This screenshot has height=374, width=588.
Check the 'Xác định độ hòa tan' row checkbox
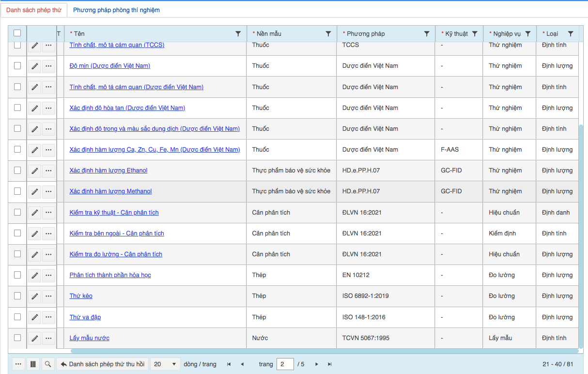pos(17,108)
